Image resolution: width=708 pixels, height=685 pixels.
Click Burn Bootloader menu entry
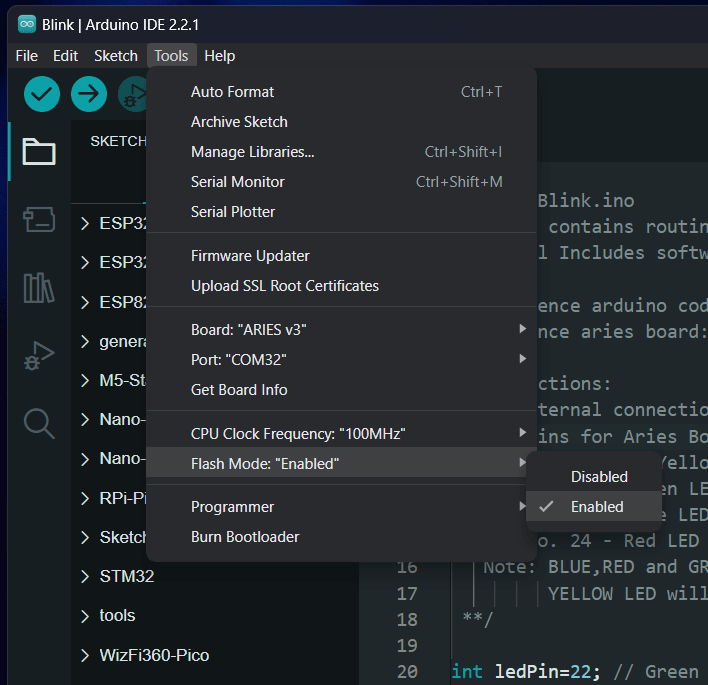point(342,537)
